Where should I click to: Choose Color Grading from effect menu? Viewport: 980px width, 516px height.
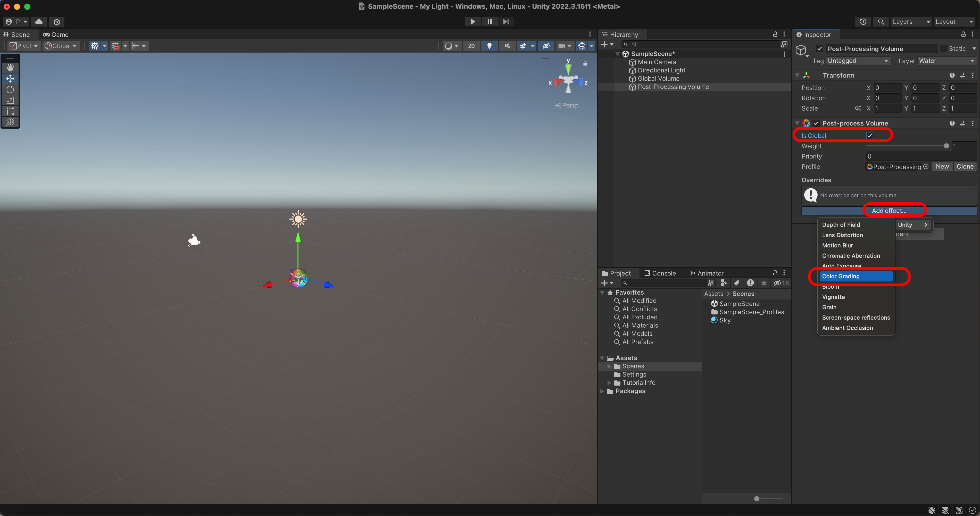(x=856, y=276)
